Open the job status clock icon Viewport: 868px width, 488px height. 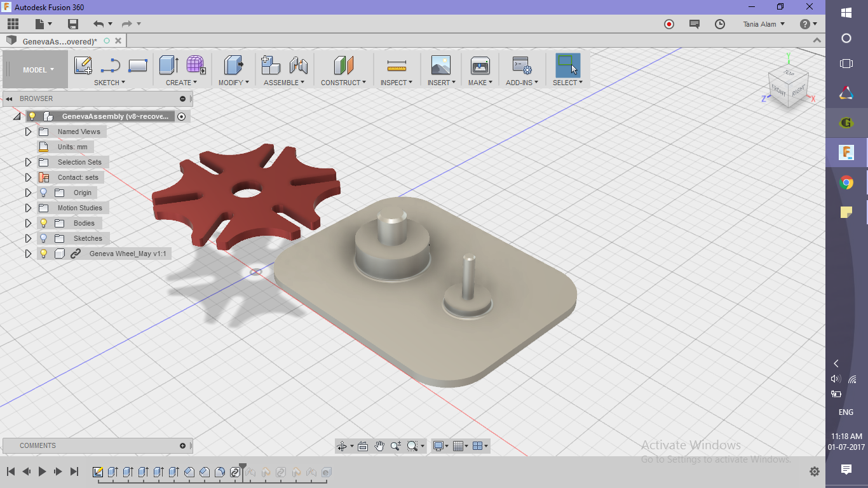[x=720, y=24]
